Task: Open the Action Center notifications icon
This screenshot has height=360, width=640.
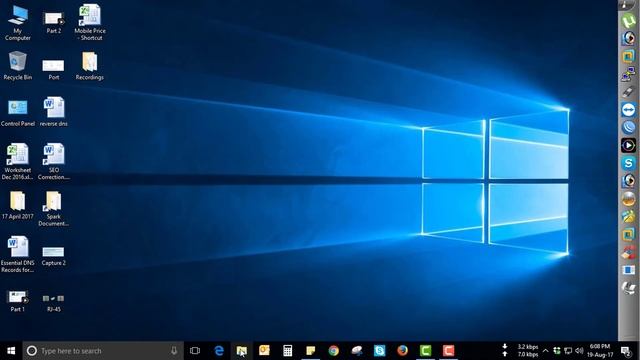Action: point(626,351)
